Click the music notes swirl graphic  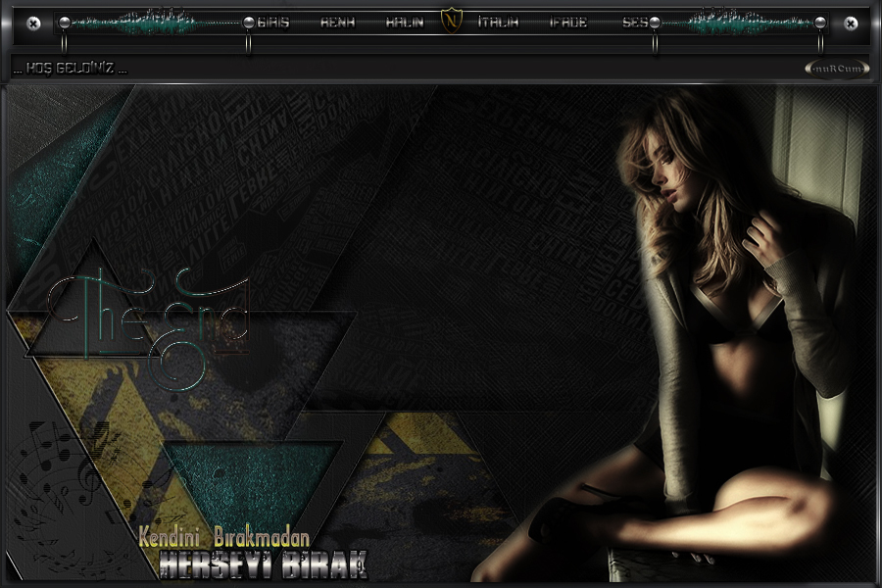pyautogui.click(x=61, y=490)
